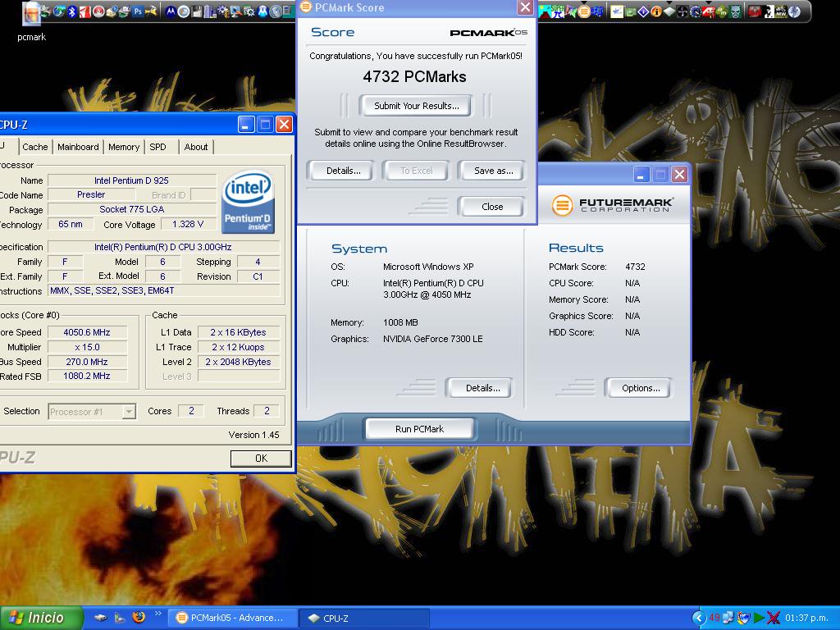Open the Cache tab in CPU-Z

[34, 147]
